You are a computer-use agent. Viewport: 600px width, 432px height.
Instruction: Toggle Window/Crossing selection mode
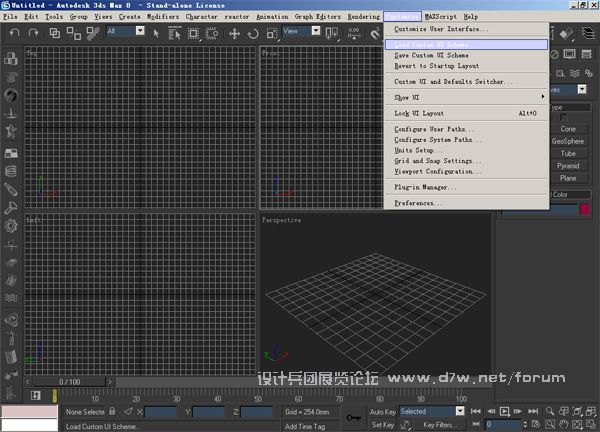coord(212,34)
